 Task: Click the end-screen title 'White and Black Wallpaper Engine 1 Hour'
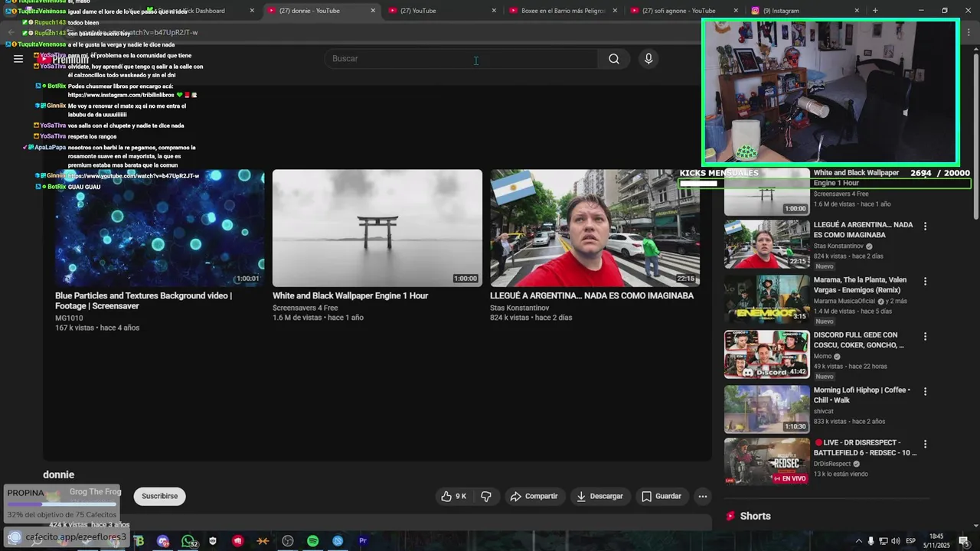(350, 296)
